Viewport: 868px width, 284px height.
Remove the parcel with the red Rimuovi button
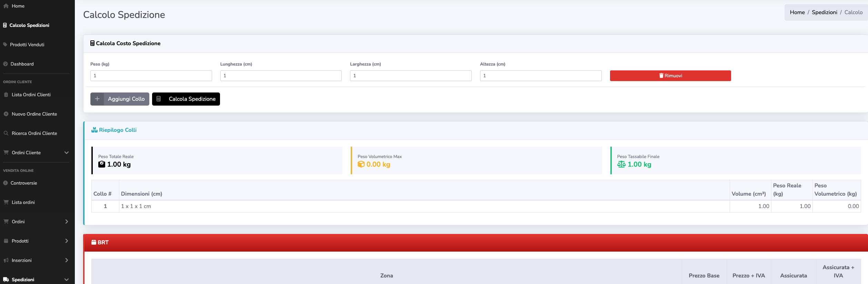click(x=670, y=76)
